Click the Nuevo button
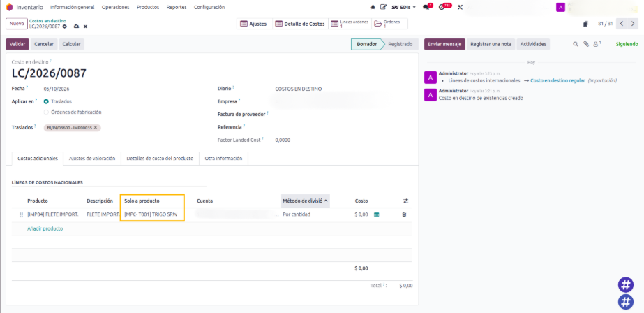 (x=17, y=24)
